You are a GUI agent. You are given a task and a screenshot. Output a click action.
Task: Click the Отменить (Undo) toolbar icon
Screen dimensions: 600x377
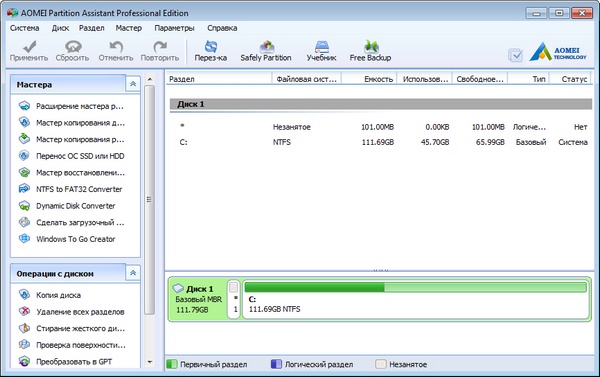(116, 46)
